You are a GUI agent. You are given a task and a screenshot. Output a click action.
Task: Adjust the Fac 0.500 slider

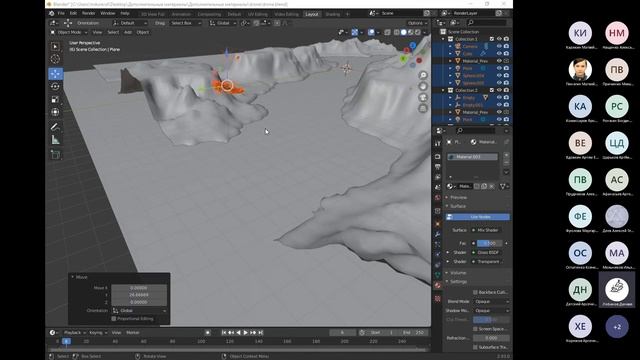click(489, 243)
